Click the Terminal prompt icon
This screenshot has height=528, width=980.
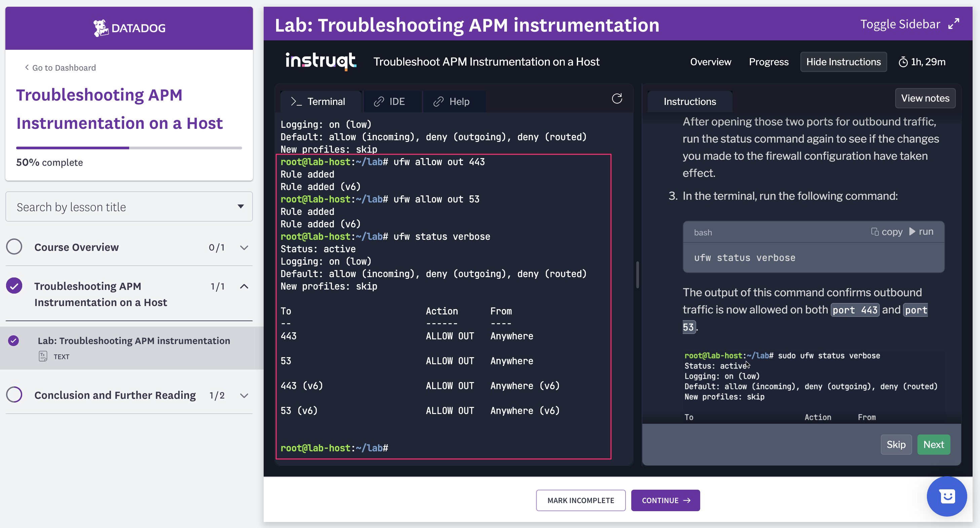point(296,102)
